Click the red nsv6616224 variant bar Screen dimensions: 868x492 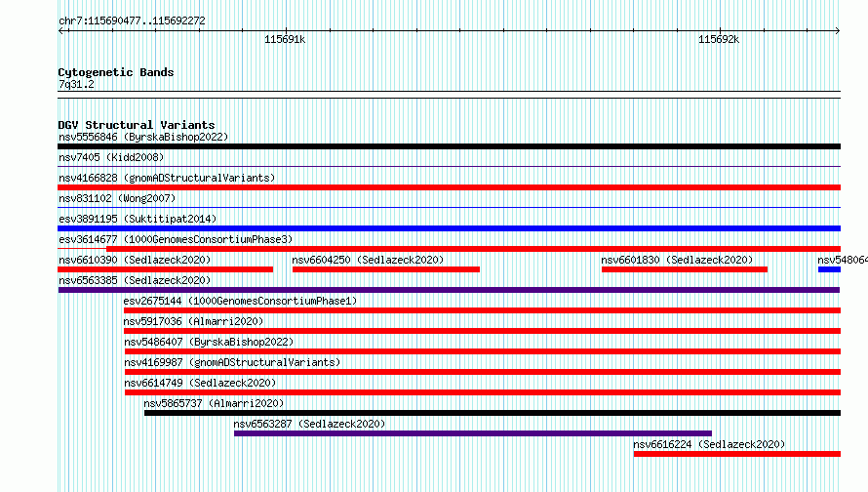[737, 454]
